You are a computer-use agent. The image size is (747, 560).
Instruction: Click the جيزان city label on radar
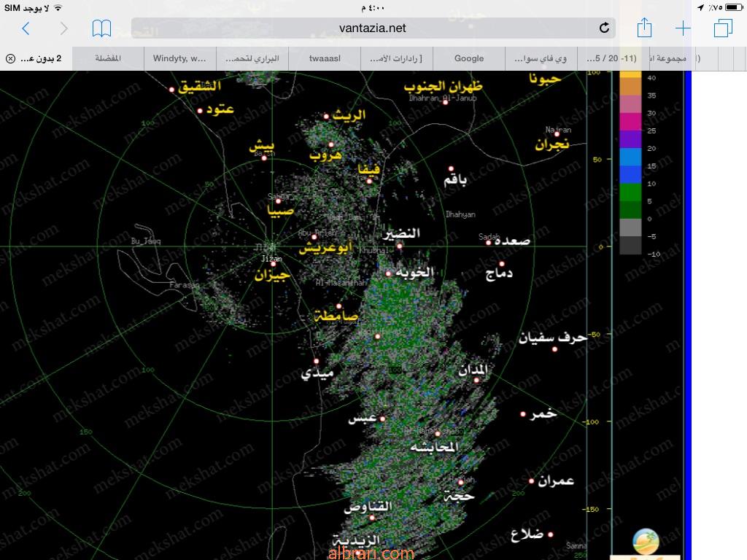(x=273, y=275)
